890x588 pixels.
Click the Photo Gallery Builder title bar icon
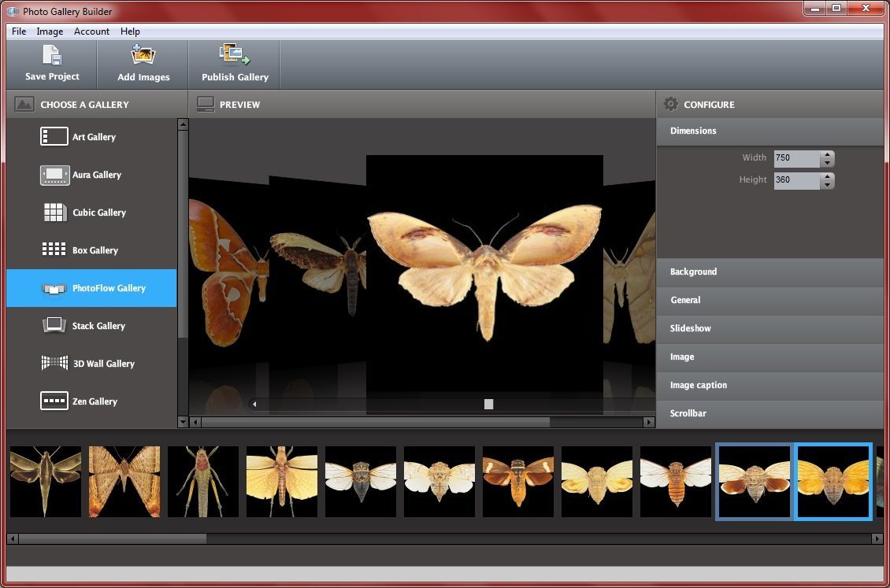pyautogui.click(x=13, y=11)
